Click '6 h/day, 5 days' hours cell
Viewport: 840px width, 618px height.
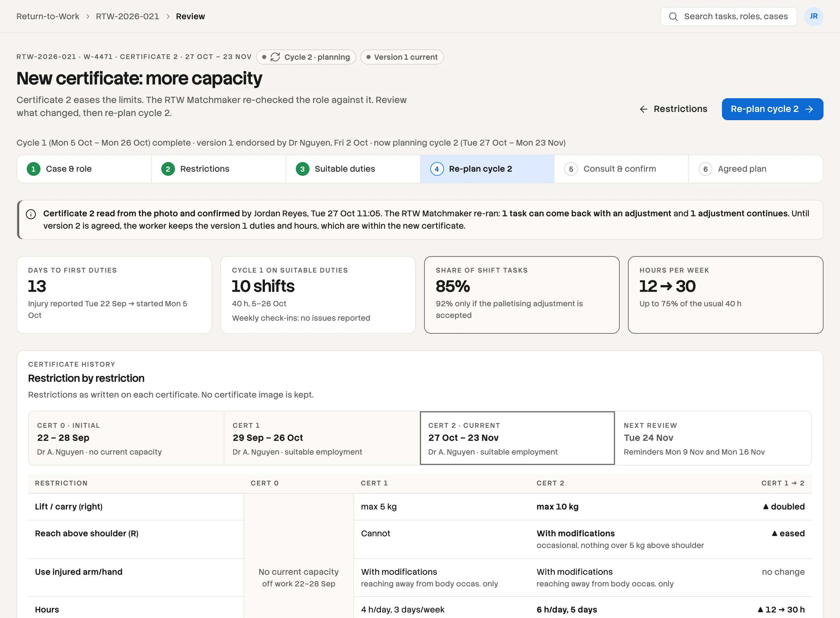(x=567, y=610)
